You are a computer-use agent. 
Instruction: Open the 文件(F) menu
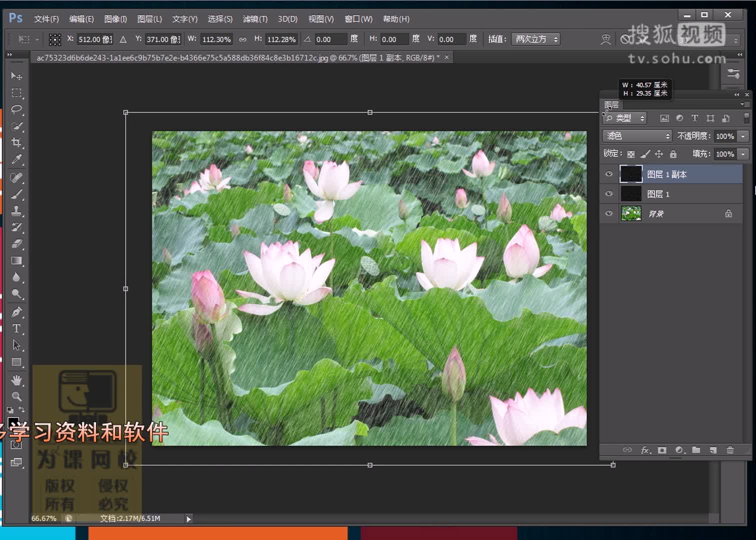(46, 19)
